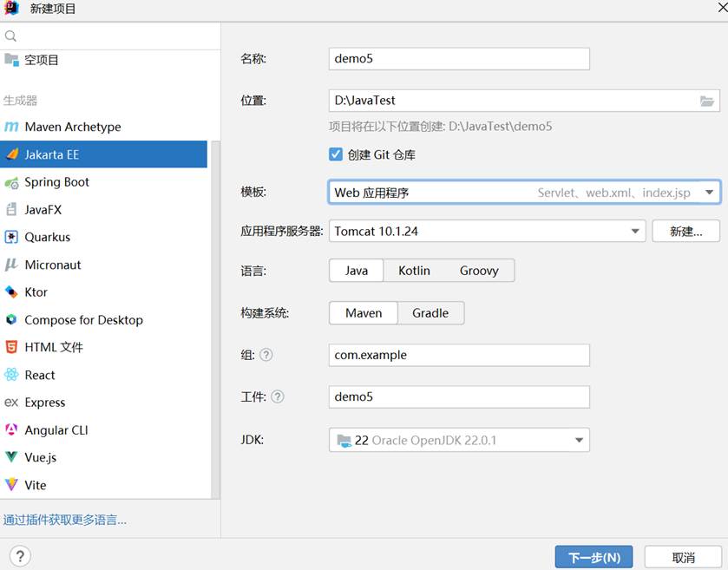Image resolution: width=728 pixels, height=570 pixels.
Task: Click the Ktor icon
Action: pos(11,292)
